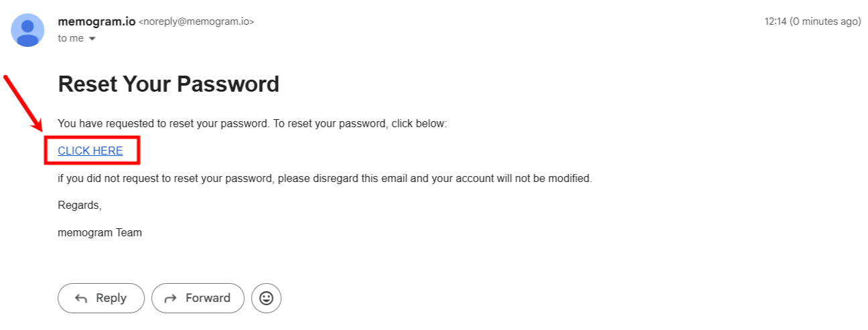Open the sender's profile avatar
Viewport: 868px width, 330px height.
27,30
